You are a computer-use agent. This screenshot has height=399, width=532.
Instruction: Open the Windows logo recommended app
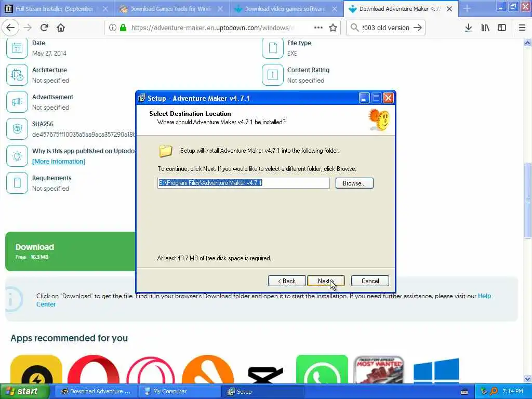[436, 370]
